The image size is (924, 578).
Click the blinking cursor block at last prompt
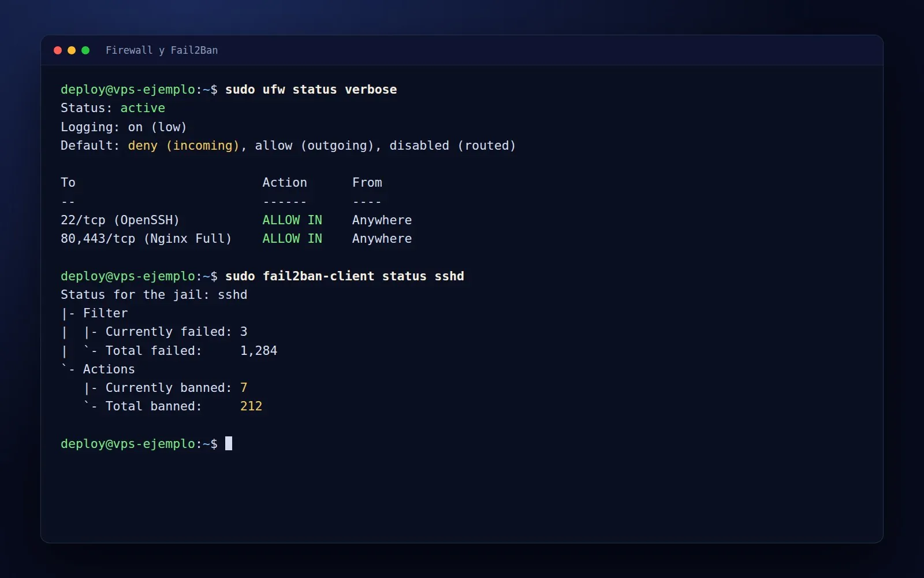229,443
